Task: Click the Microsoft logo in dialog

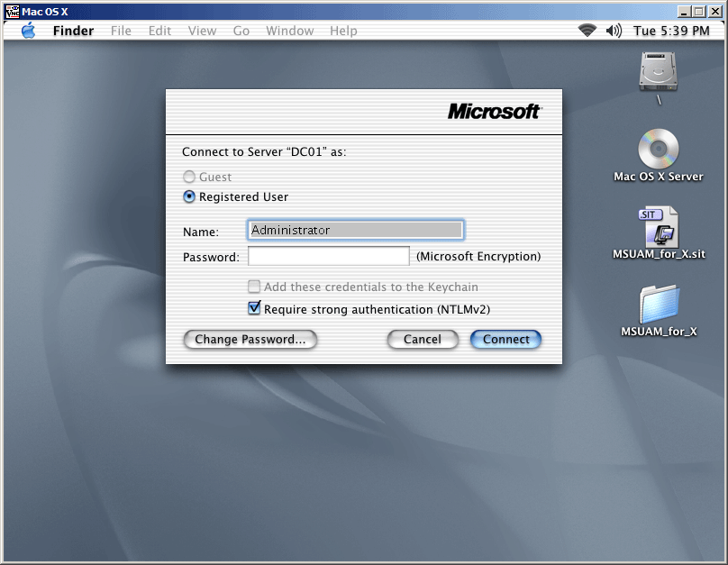Action: tap(494, 112)
